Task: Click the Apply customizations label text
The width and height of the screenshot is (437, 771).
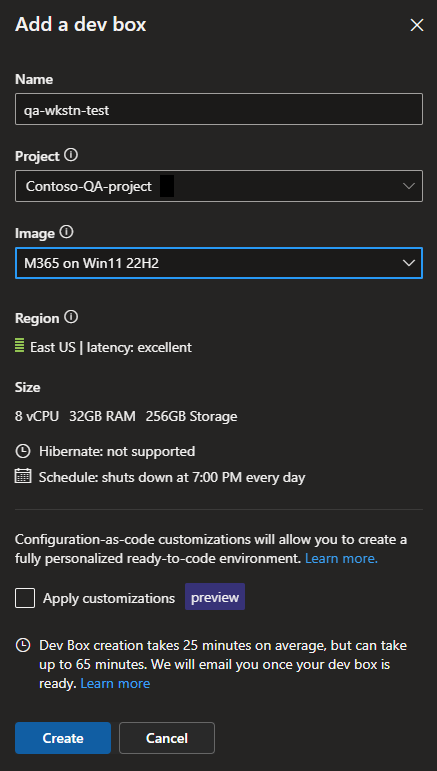Action: tap(109, 598)
